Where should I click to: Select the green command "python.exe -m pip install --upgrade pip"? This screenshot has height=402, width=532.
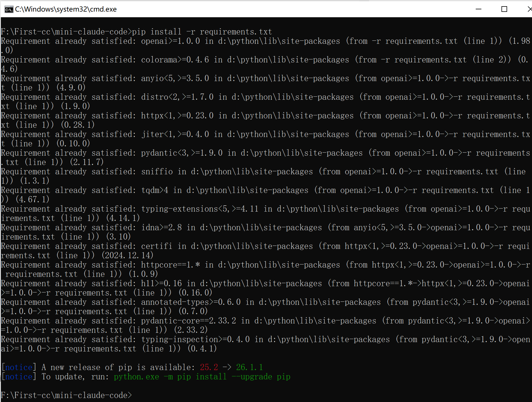click(202, 377)
